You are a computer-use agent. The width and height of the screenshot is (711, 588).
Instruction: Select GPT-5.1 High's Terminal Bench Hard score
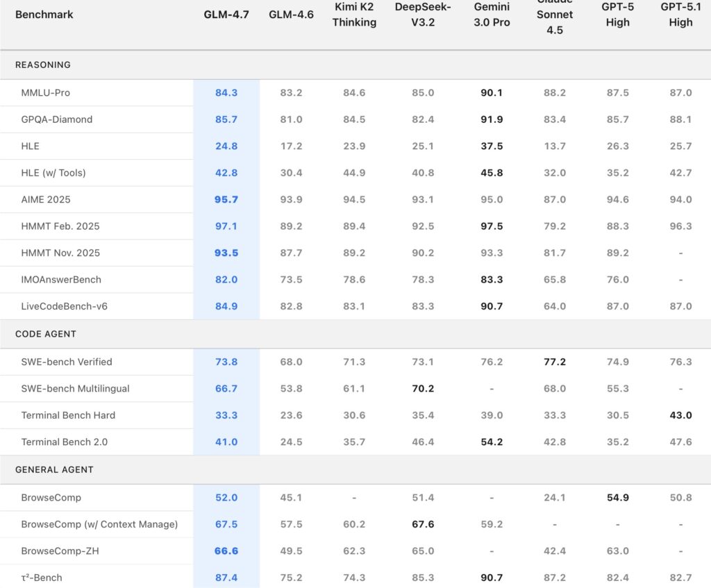[680, 415]
